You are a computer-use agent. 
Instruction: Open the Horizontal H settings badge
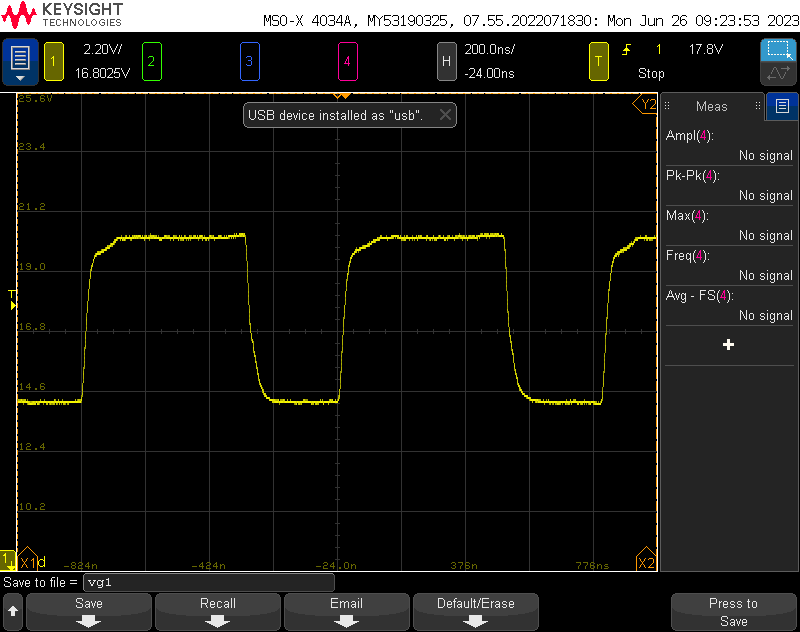point(447,61)
